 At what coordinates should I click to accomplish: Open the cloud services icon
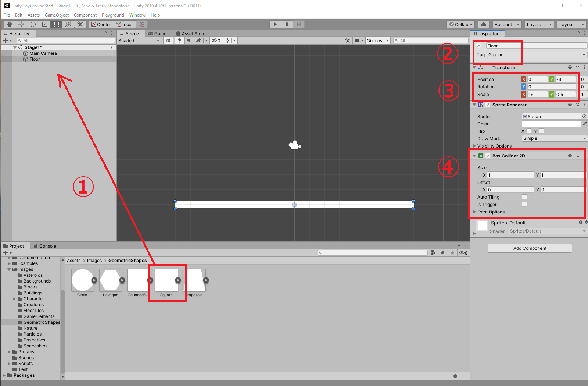click(x=484, y=24)
